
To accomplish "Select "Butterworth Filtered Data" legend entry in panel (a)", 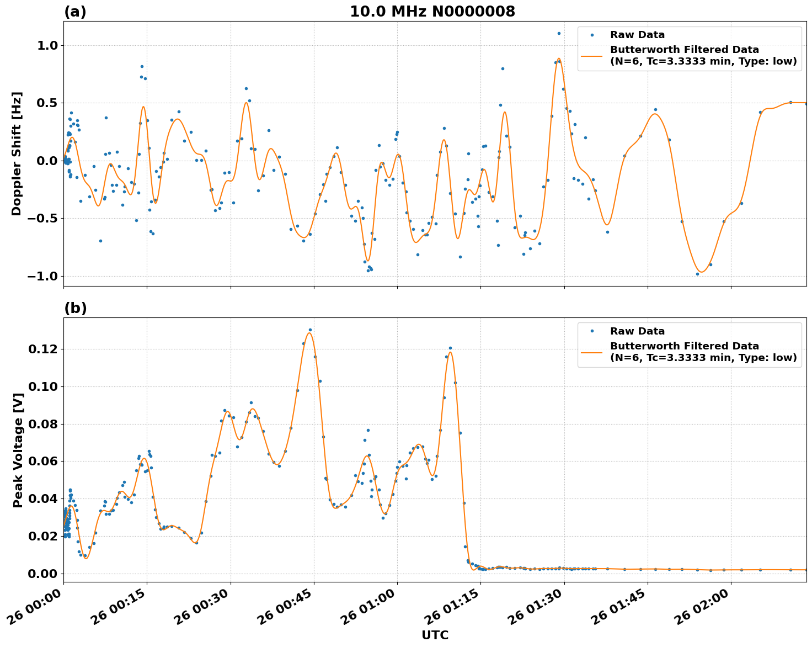I will point(703,56).
